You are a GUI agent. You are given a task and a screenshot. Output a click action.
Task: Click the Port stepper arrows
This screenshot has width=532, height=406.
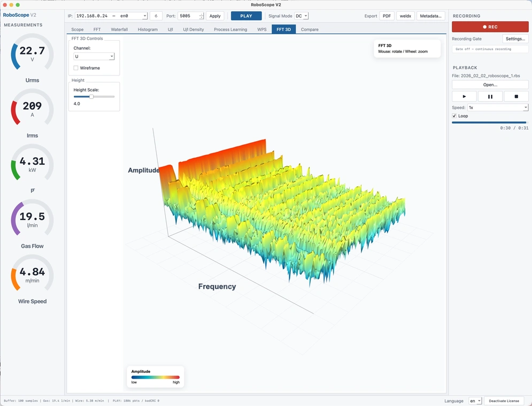[201, 16]
